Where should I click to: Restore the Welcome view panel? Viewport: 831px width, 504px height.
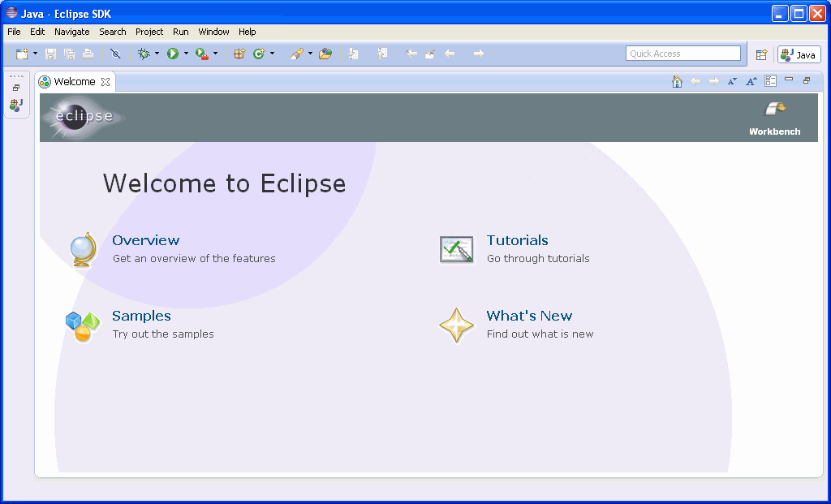point(807,80)
